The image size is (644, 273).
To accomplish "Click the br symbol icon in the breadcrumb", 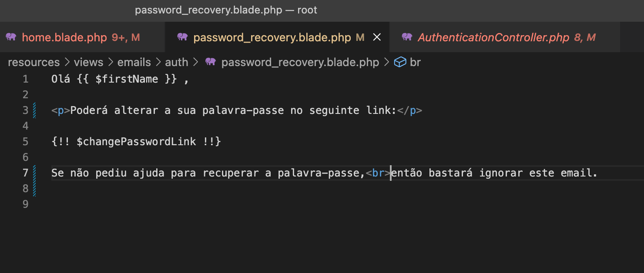I will [x=399, y=62].
